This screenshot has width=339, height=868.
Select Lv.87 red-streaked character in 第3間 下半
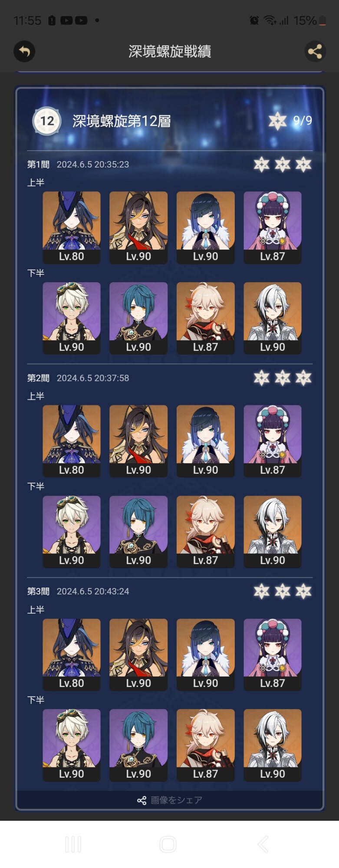pos(206,745)
